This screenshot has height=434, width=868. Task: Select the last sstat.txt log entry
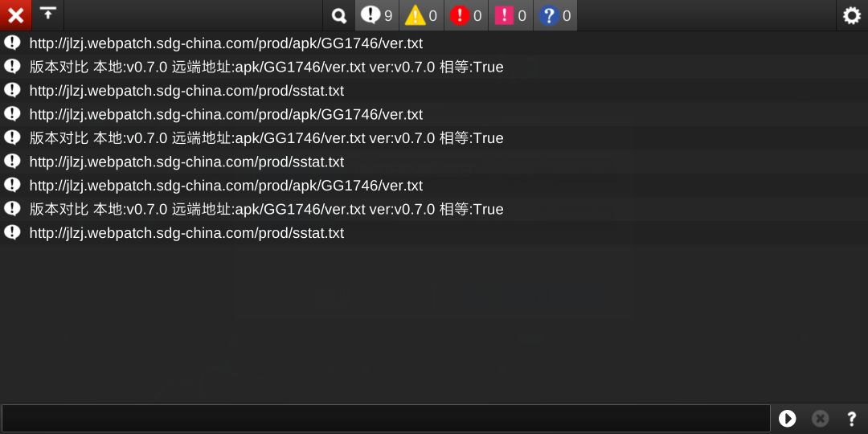tap(434, 233)
